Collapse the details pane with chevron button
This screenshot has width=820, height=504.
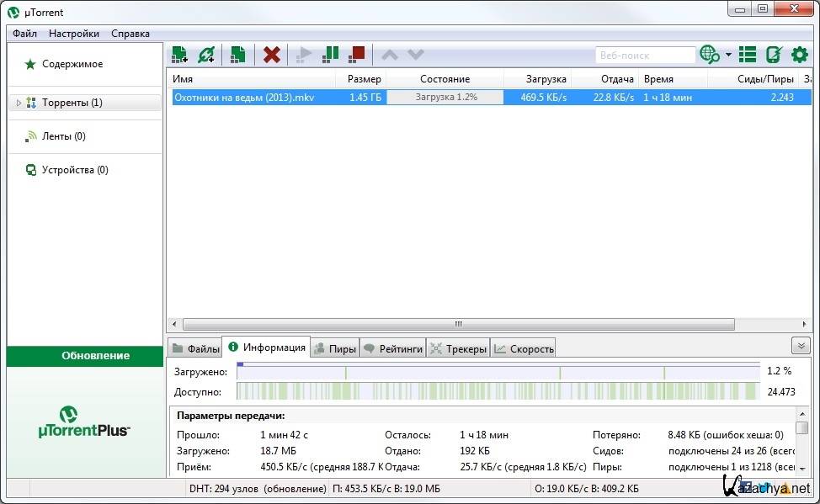(x=801, y=346)
